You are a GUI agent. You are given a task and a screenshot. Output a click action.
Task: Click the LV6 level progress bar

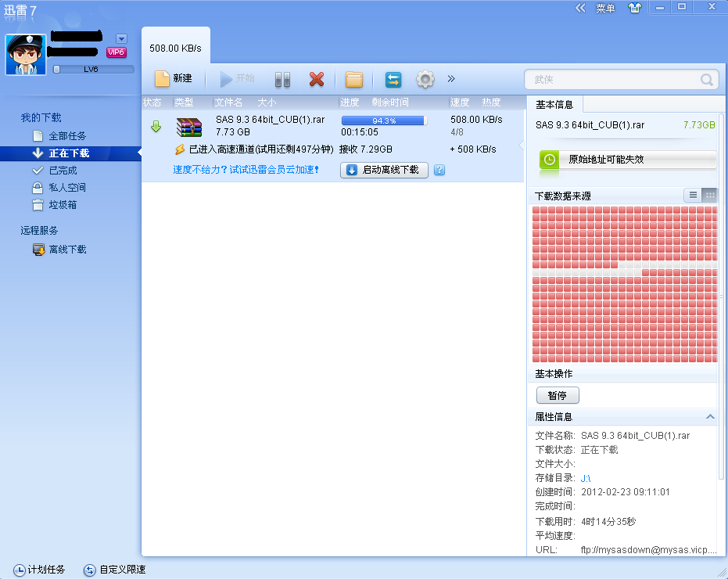click(x=93, y=69)
